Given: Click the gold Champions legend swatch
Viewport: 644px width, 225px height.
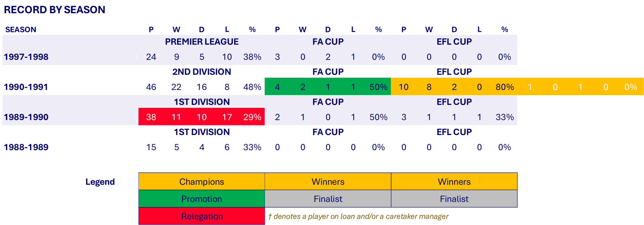Looking at the screenshot, I should (x=201, y=182).
